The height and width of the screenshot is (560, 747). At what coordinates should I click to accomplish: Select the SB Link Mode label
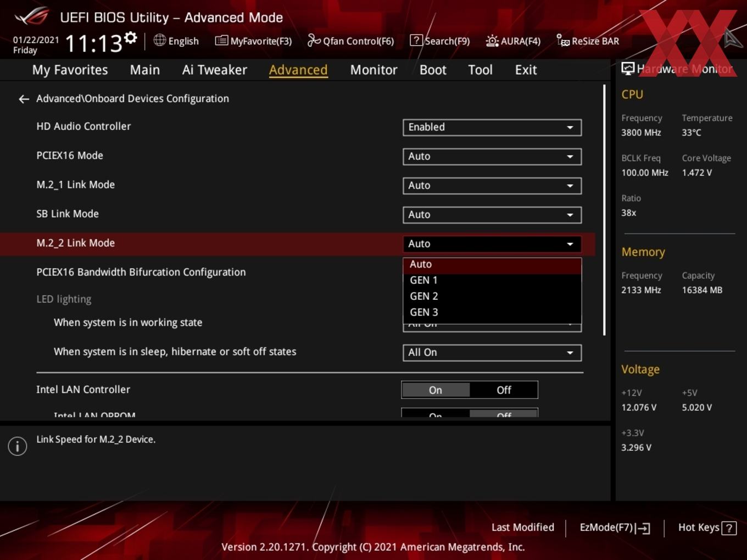coord(68,214)
